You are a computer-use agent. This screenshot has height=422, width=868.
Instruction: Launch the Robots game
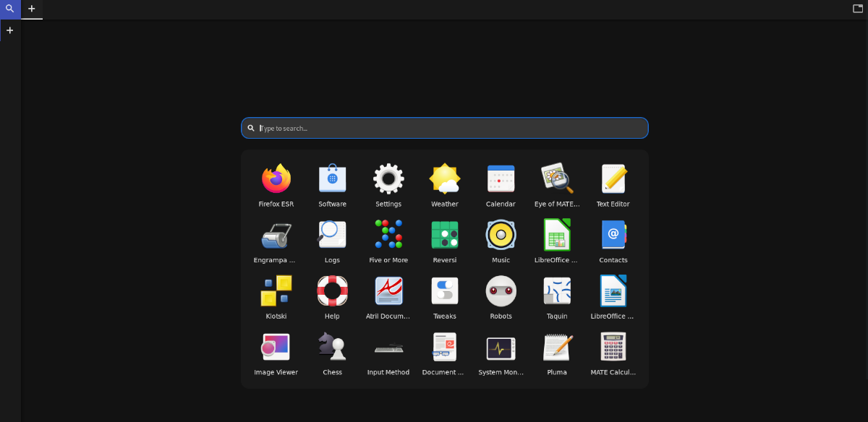tap(501, 290)
